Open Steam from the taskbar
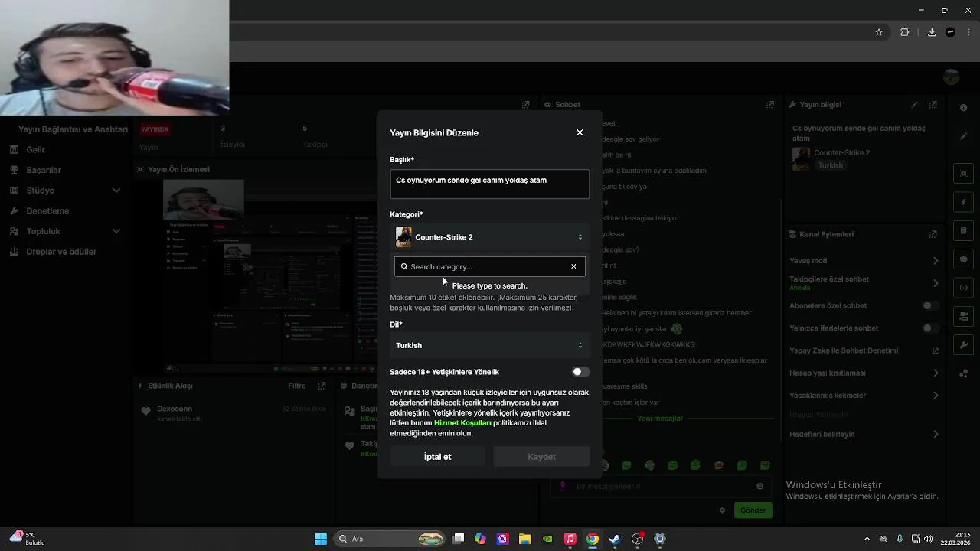Screen dimensions: 980x551 point(615,539)
